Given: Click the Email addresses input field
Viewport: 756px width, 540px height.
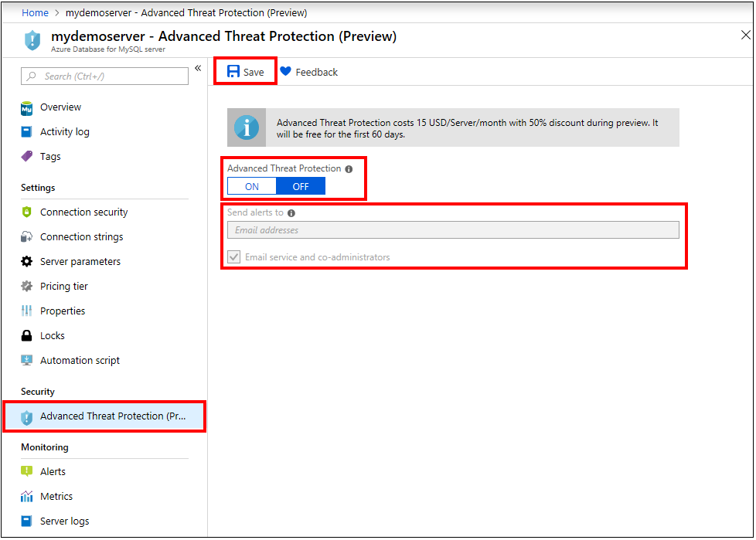Looking at the screenshot, I should 451,230.
